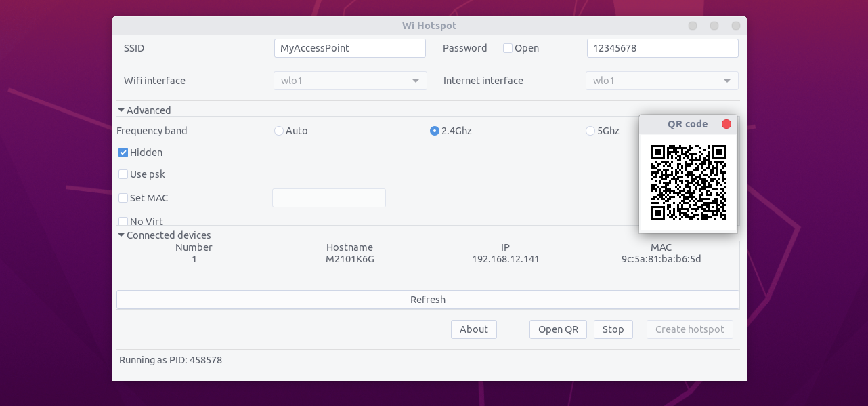
Task: Select the 2.4Ghz frequency band
Action: [435, 131]
